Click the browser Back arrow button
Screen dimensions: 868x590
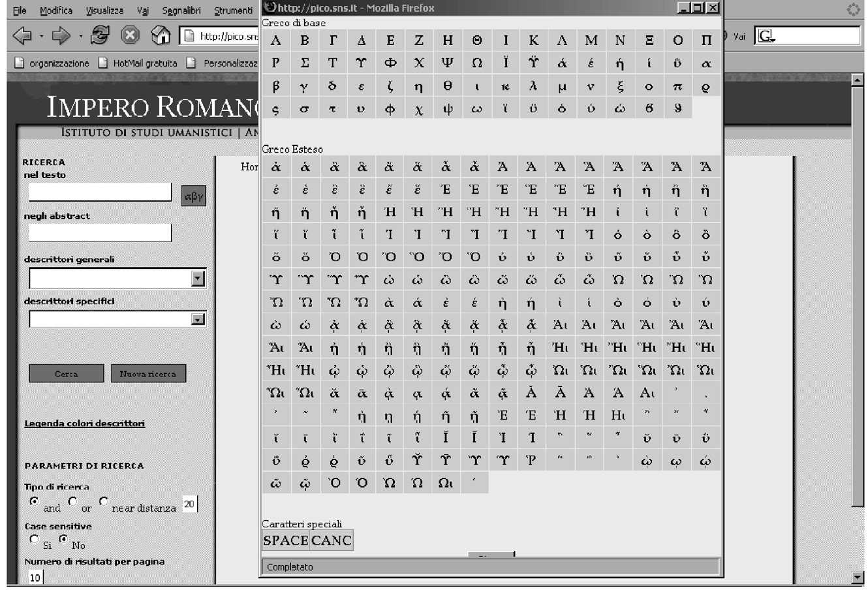[x=22, y=35]
